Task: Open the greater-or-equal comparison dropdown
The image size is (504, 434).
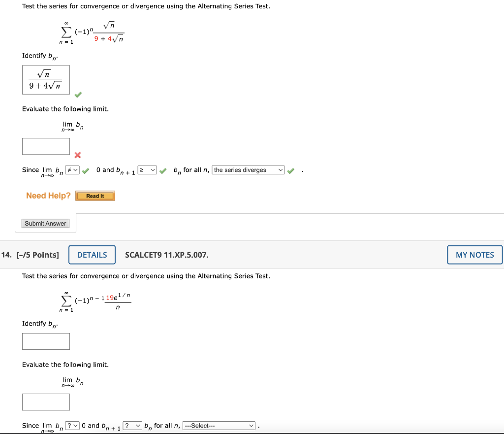Action: pos(147,170)
